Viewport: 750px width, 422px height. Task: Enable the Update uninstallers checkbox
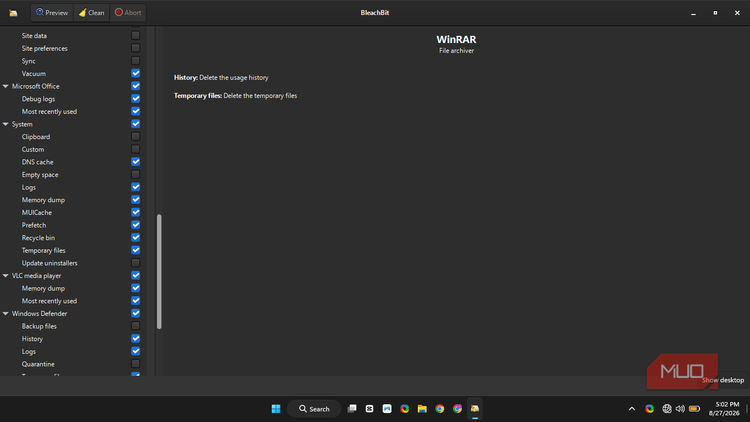pyautogui.click(x=136, y=263)
